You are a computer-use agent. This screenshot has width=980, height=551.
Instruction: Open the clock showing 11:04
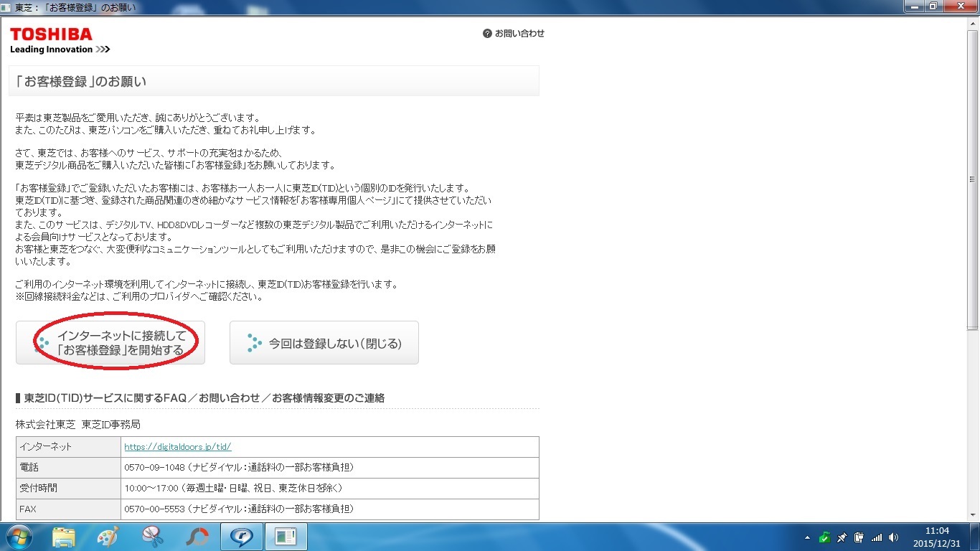pos(938,537)
